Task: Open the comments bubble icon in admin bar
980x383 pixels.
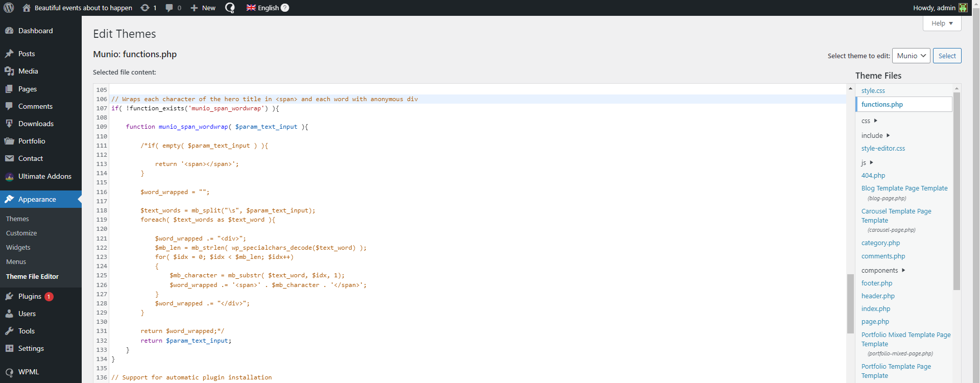Action: 169,8
